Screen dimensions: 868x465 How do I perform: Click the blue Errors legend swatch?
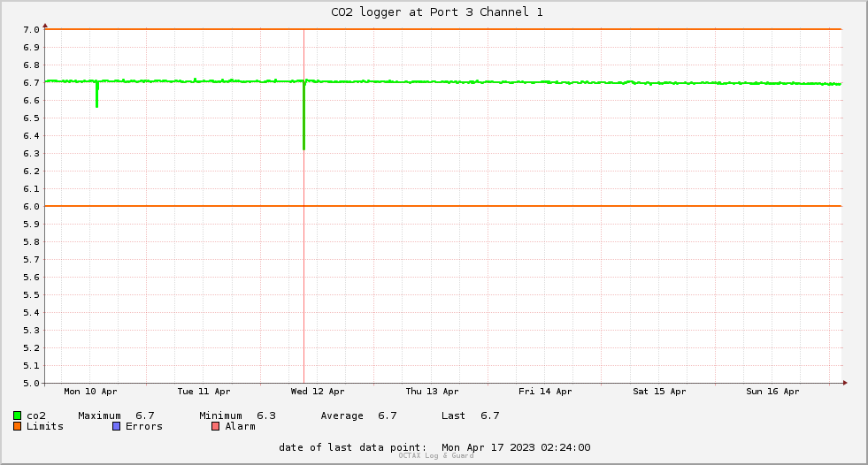[x=116, y=426]
